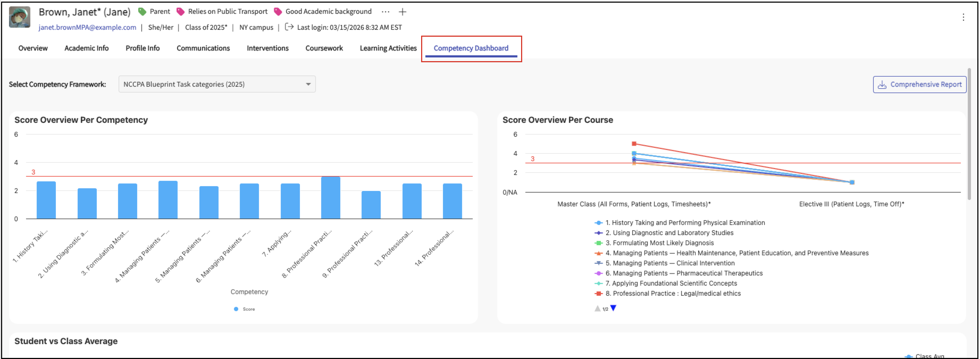Click the student profile photo
The width and height of the screenshot is (980, 359).
coord(19,17)
